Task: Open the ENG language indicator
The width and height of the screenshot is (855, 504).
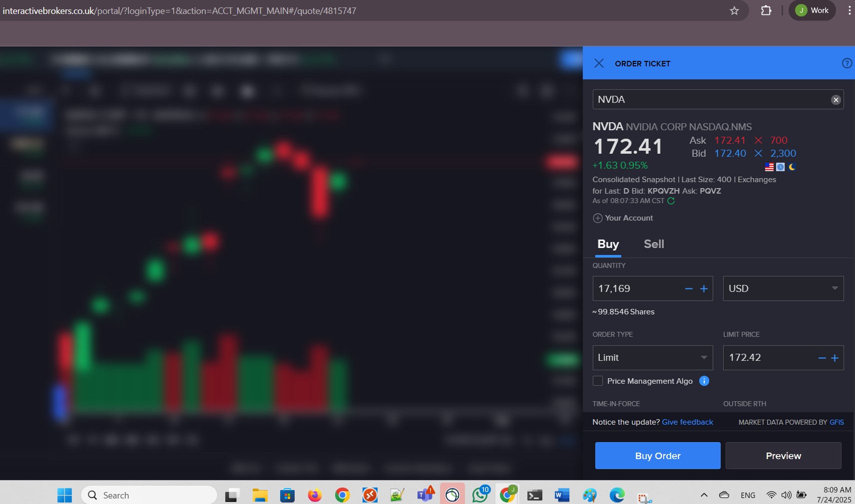Action: 748,496
